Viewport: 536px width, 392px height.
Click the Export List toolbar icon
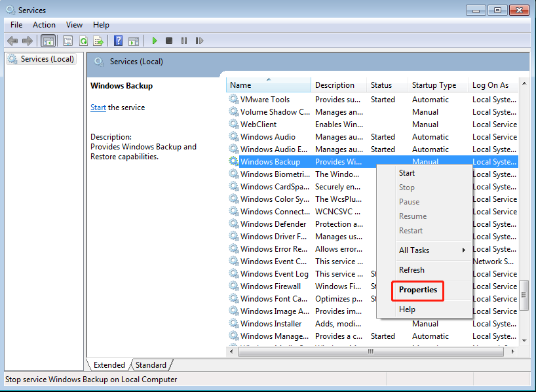pyautogui.click(x=98, y=41)
